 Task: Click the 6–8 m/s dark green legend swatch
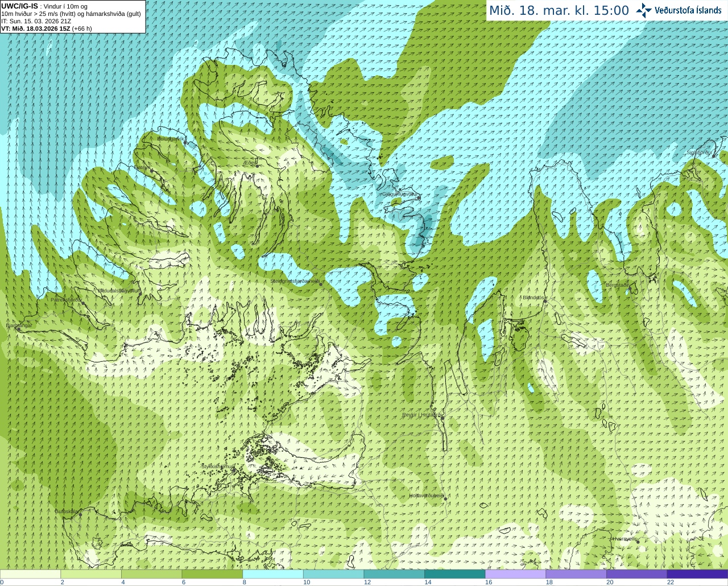(x=212, y=574)
